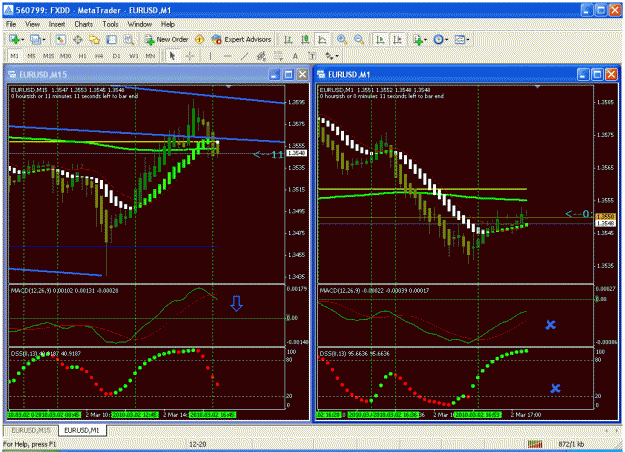
Task: Click the Expert Advisors button
Action: coord(242,39)
